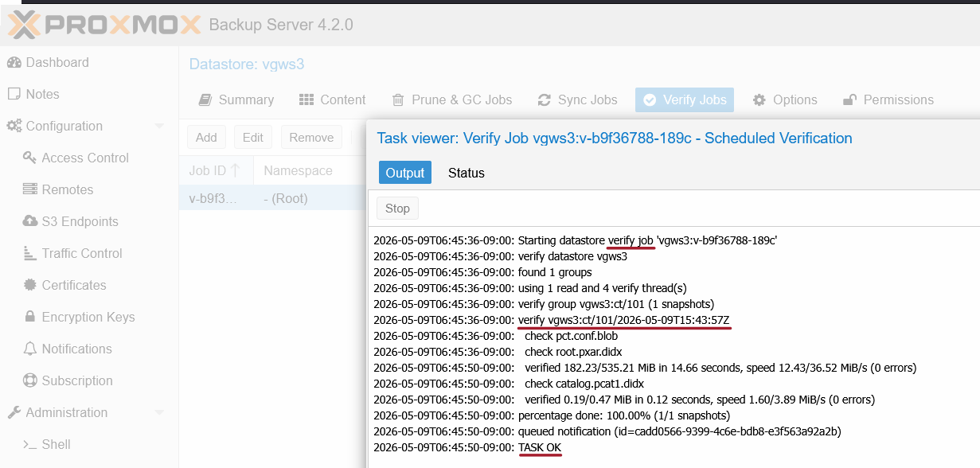Click the S3 Endpoints cloud icon
This screenshot has width=980, height=468.
(30, 221)
